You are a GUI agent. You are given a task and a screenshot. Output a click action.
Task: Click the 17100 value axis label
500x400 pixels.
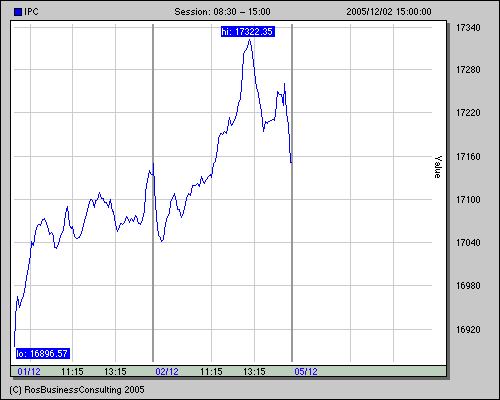[468, 200]
